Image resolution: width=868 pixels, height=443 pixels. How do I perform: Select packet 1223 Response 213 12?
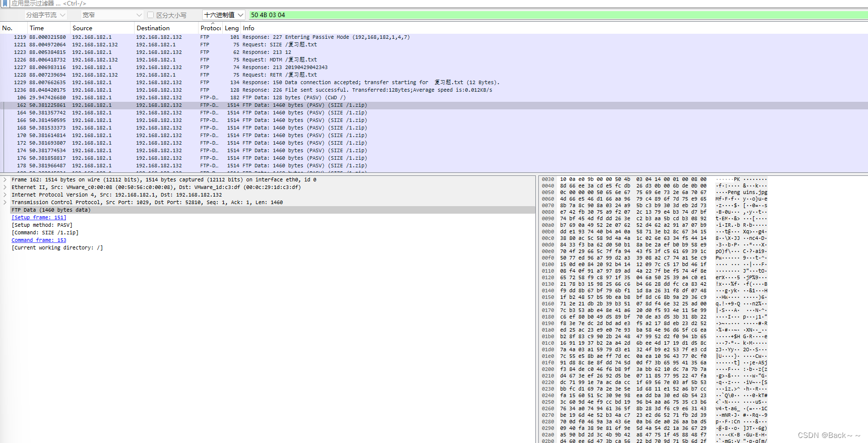[x=434, y=52]
